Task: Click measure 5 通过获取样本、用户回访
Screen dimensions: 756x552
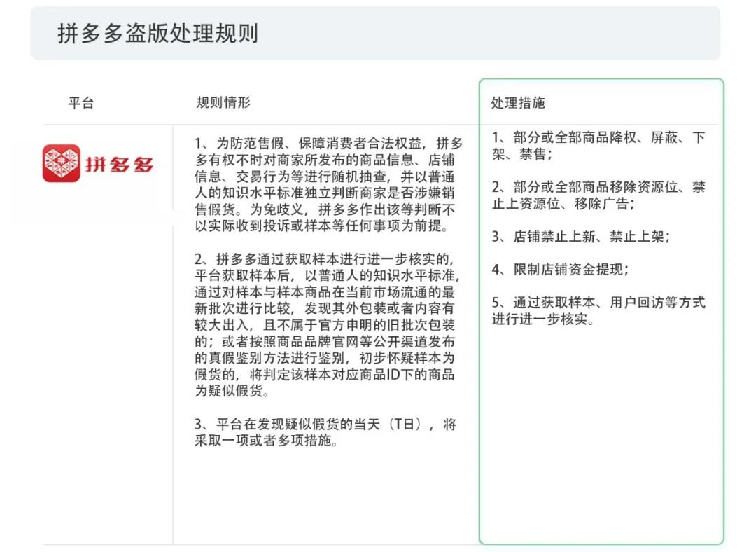Action: [598, 311]
